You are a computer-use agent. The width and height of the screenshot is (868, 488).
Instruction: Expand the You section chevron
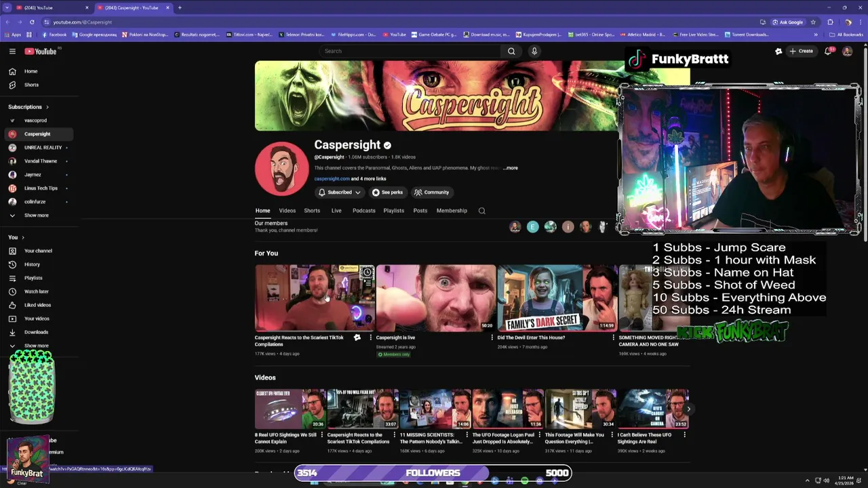pos(22,237)
